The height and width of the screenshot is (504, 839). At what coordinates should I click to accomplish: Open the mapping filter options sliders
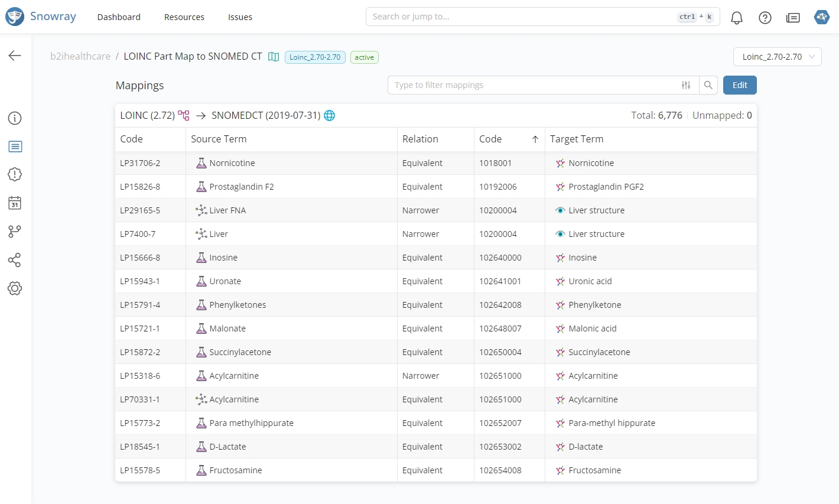click(685, 85)
